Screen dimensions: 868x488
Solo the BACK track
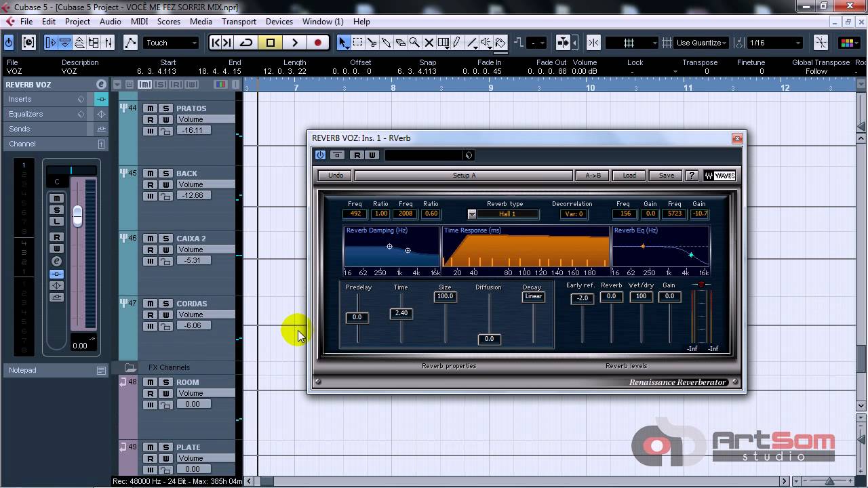click(165, 174)
